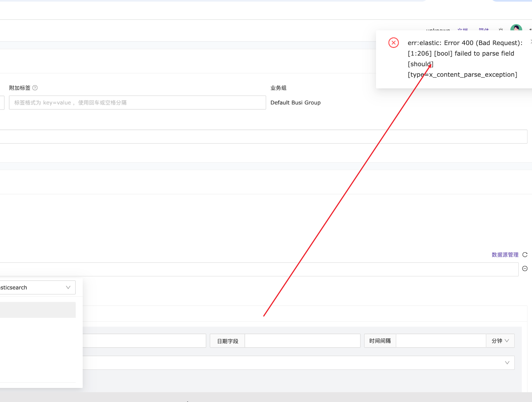
Task: Open the 数据源管理 link
Action: click(505, 255)
